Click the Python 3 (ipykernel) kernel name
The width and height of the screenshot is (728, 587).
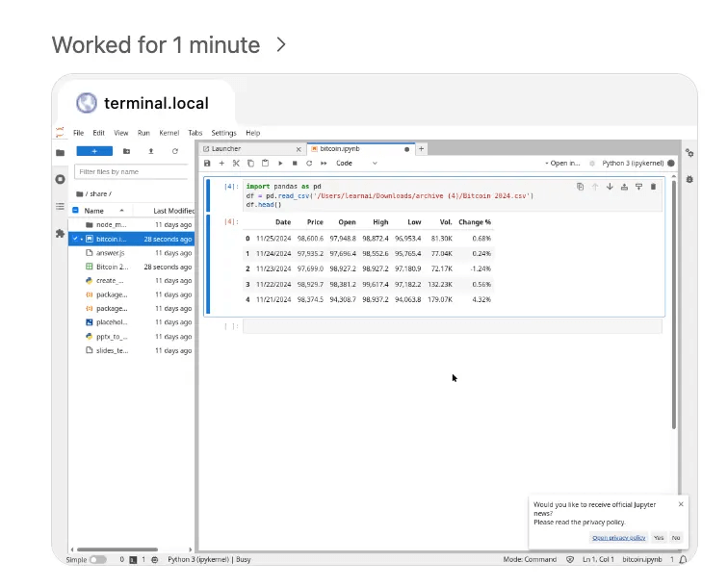633,164
